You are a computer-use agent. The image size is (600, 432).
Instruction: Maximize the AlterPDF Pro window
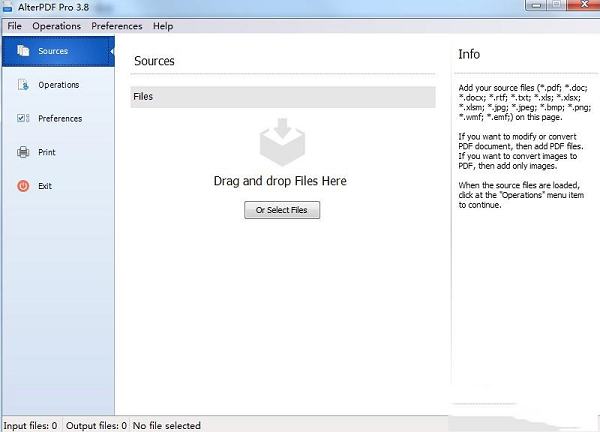click(557, 5)
